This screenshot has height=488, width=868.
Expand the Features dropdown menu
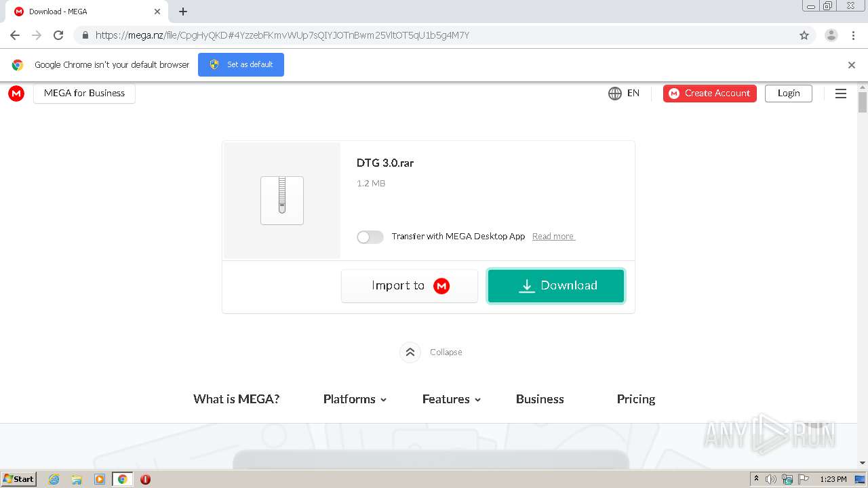coord(452,399)
